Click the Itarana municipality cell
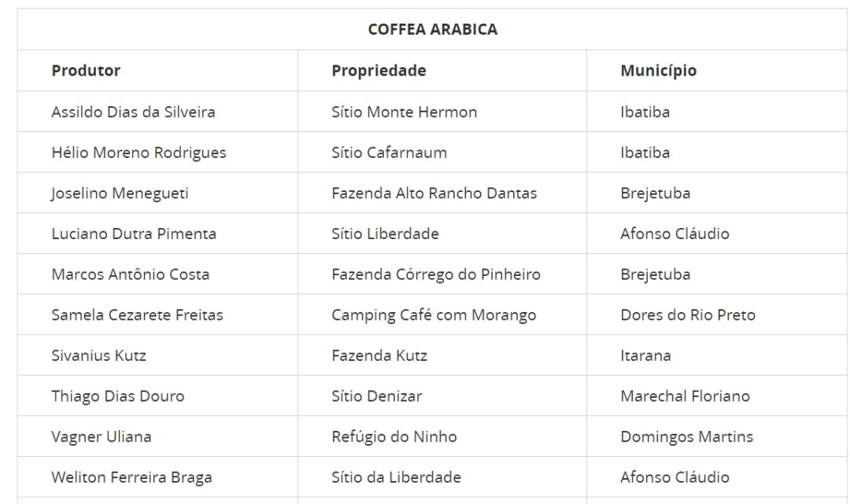 (x=645, y=356)
